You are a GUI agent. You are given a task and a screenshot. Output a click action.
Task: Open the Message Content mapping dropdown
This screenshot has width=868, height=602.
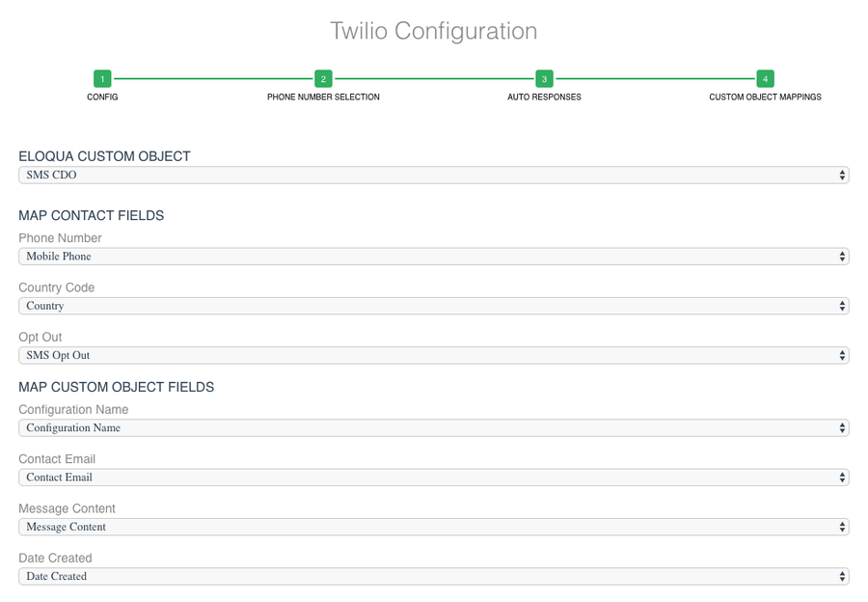coord(433,528)
